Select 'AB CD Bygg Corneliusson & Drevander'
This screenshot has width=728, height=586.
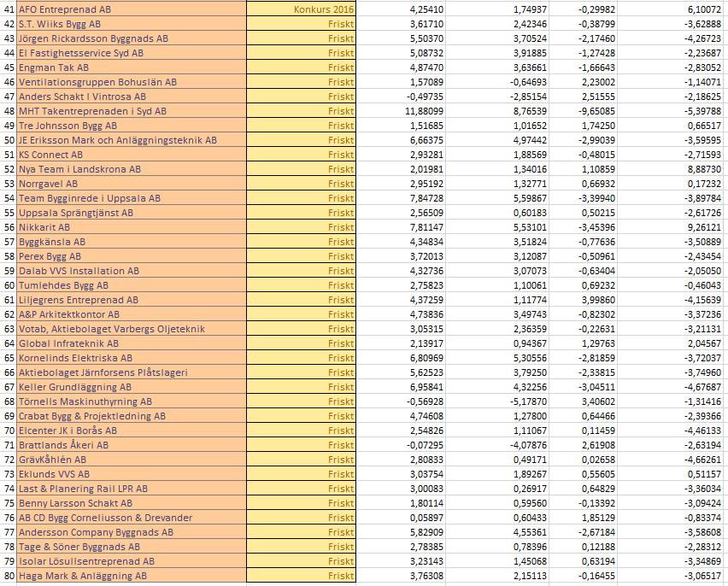click(x=132, y=518)
